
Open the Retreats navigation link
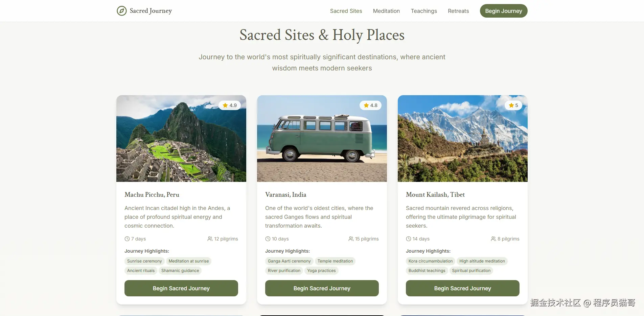click(458, 11)
